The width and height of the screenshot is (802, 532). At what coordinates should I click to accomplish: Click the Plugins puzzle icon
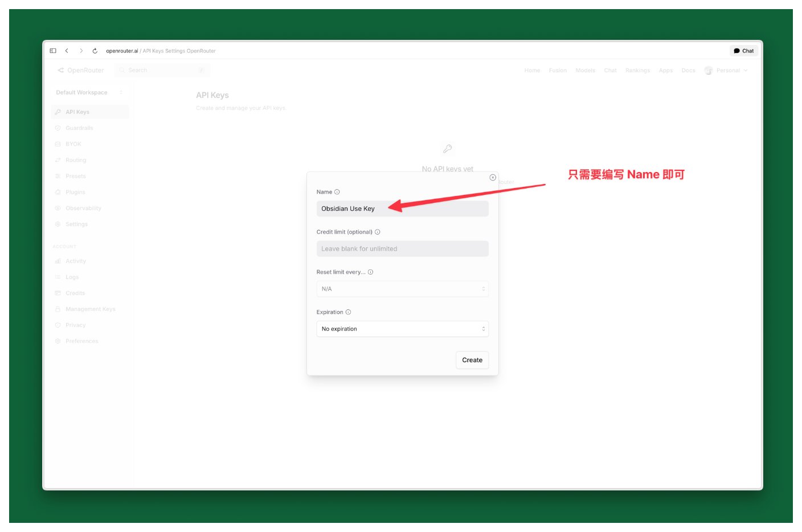[x=58, y=192]
